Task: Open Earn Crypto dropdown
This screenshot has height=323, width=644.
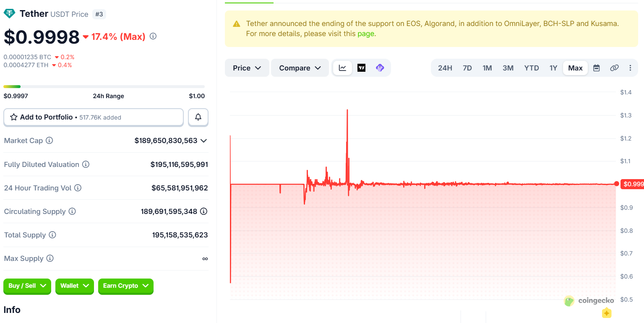Action: pyautogui.click(x=126, y=286)
